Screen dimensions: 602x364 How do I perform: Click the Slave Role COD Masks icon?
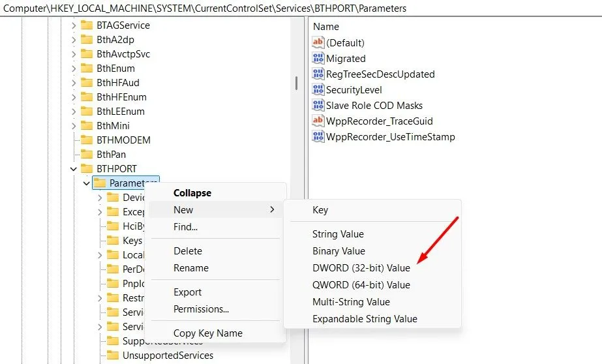coord(318,106)
